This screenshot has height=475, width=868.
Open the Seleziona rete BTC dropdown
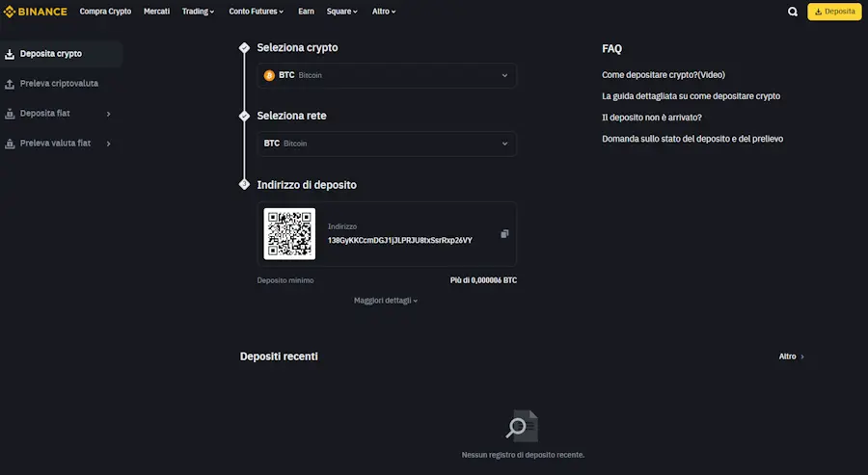(x=387, y=144)
